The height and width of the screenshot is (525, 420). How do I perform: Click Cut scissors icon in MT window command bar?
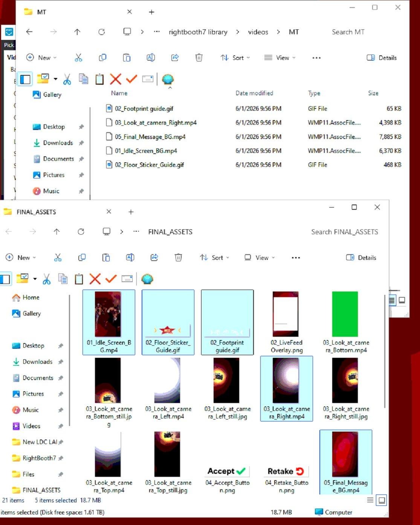click(78, 58)
